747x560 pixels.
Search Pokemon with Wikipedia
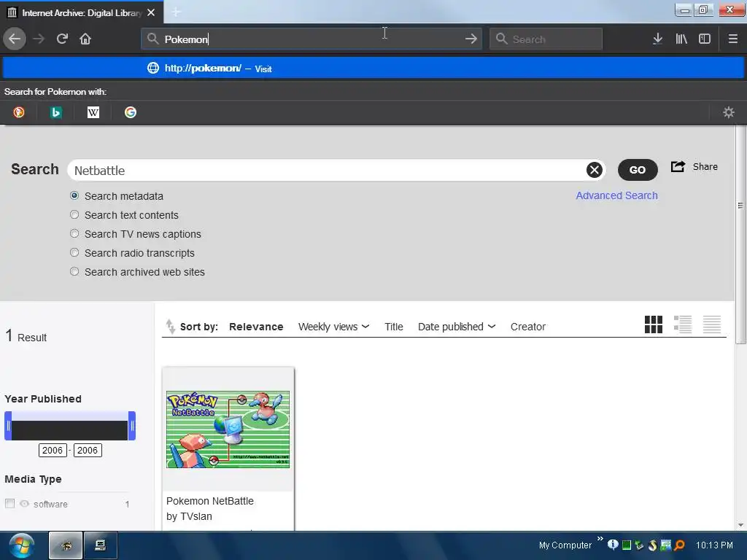pos(93,112)
